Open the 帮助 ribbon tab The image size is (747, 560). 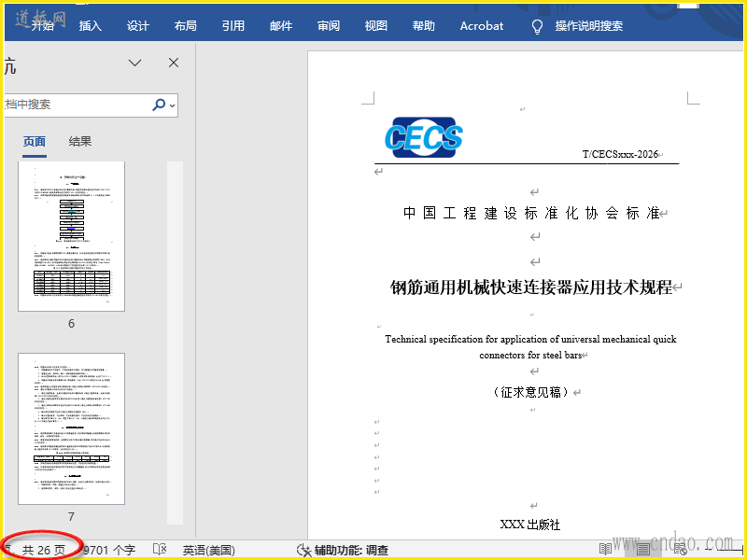pos(424,26)
